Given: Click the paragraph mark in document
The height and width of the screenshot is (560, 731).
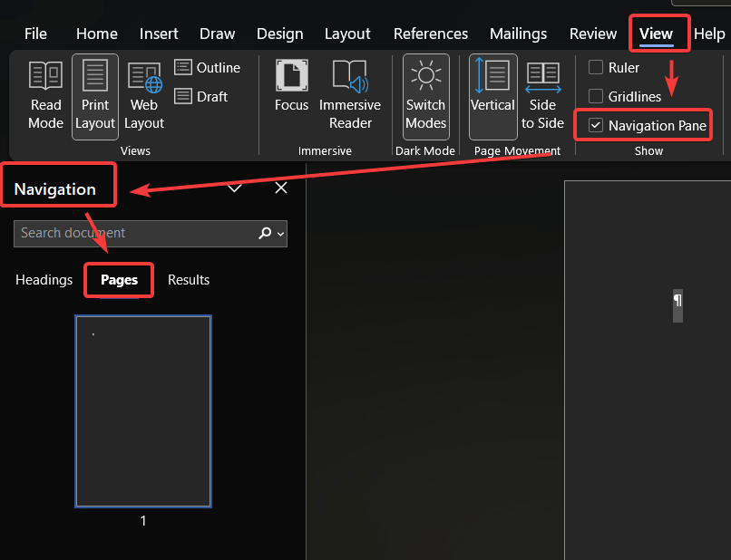Looking at the screenshot, I should coord(677,301).
